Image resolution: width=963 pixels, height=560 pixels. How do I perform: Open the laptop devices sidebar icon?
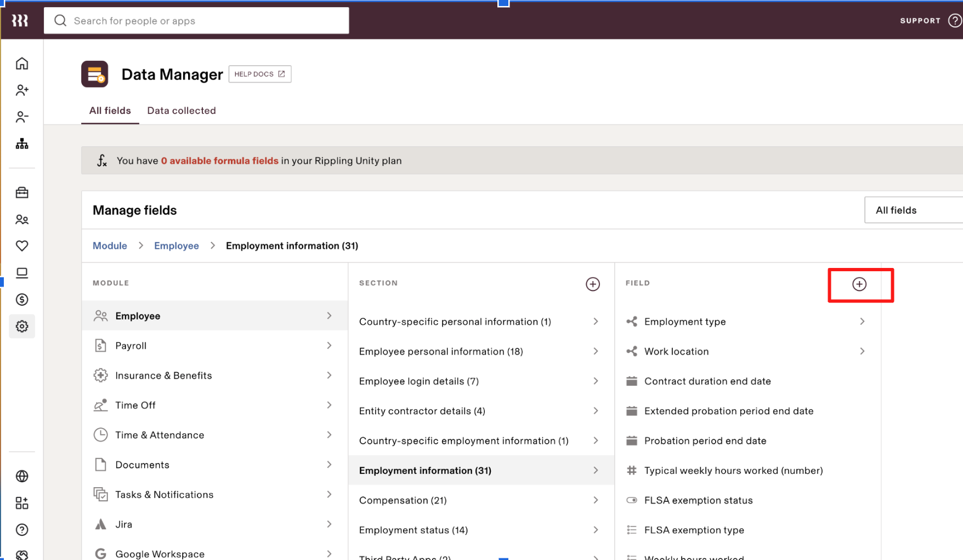22,273
